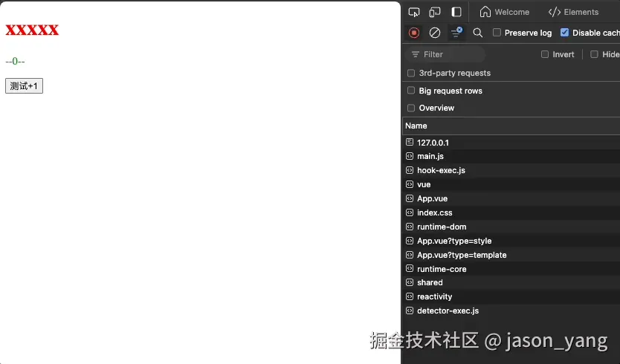Uncheck Disable cache checkbox
The image size is (620, 364).
click(565, 33)
